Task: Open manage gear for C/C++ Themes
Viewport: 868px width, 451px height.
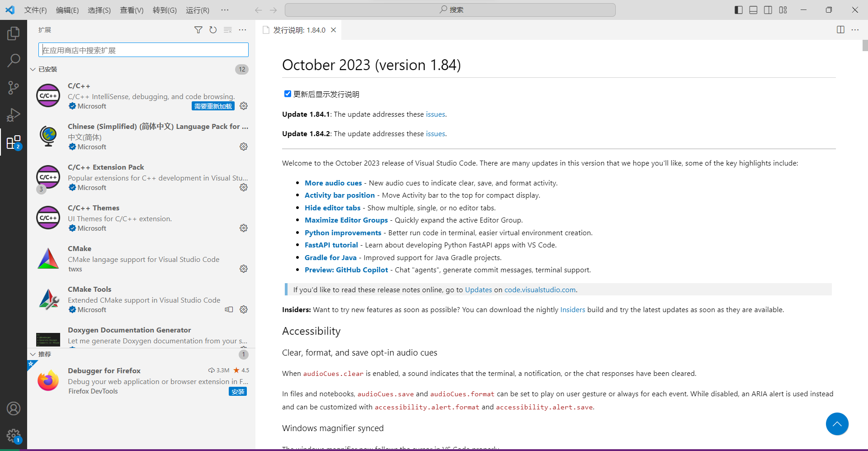Action: coord(244,228)
